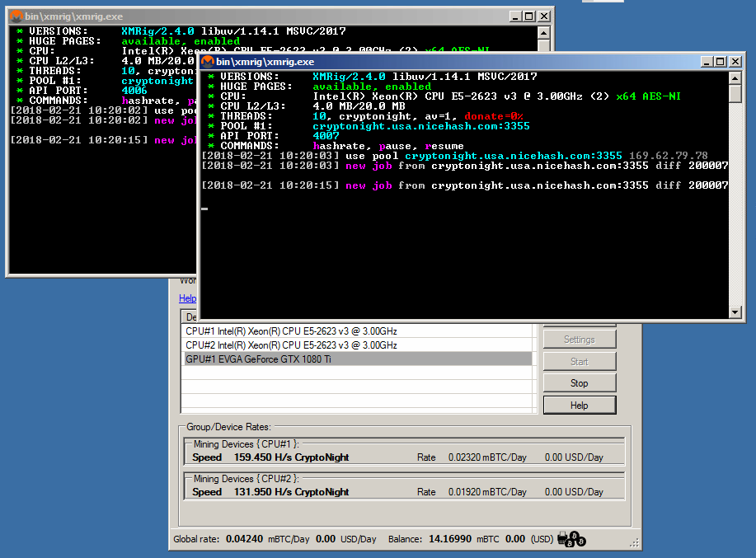Screen dimensions: 756x558
Task: Click the Global rate 0.04240 value
Action: 245,539
